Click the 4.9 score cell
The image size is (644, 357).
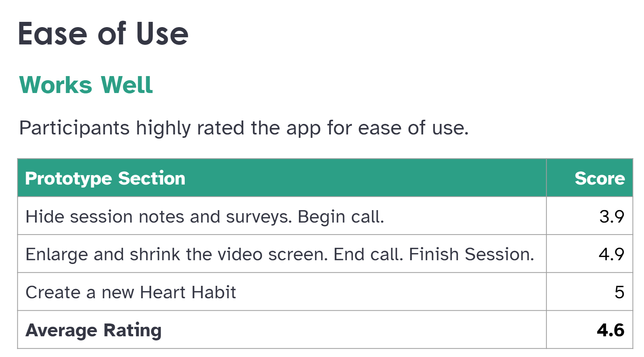pyautogui.click(x=590, y=254)
